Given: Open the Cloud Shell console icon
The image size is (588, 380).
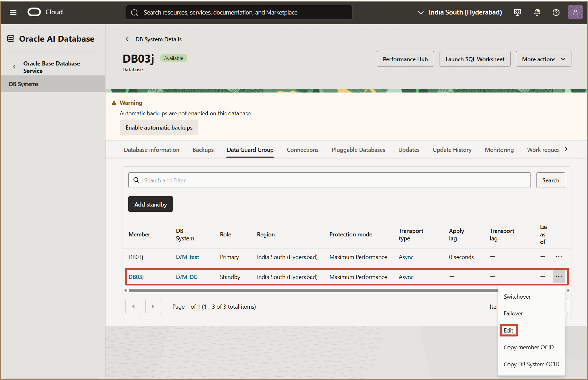Looking at the screenshot, I should 517,12.
